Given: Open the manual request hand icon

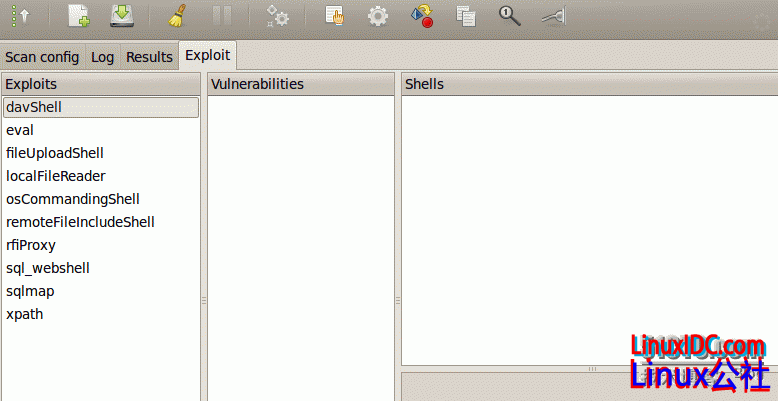Looking at the screenshot, I should [x=336, y=16].
